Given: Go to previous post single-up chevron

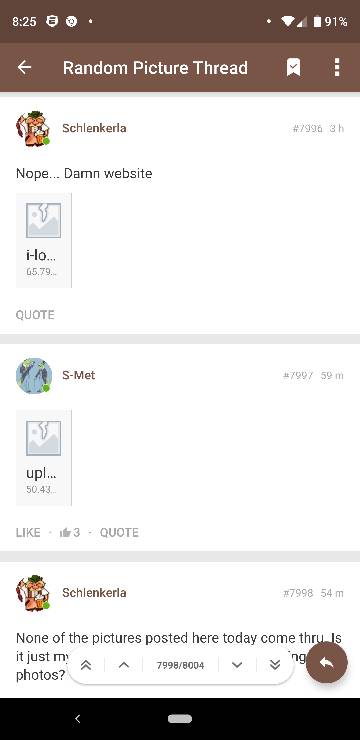Looking at the screenshot, I should (x=124, y=665).
